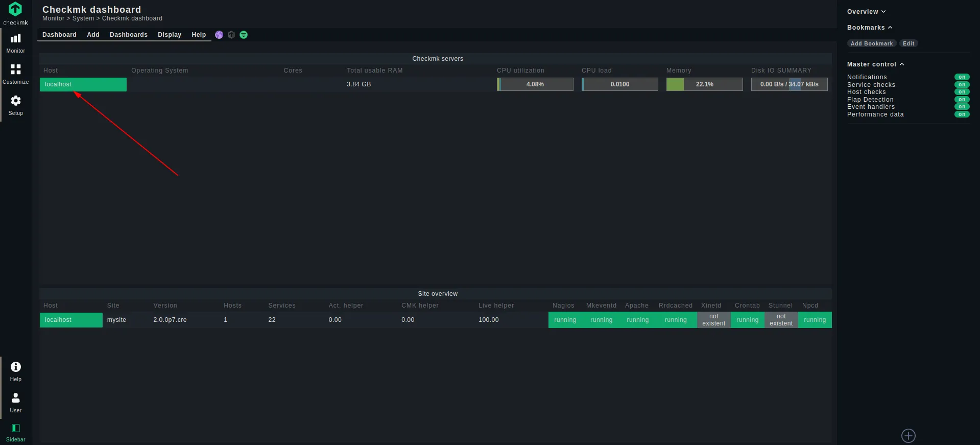This screenshot has height=445, width=980.
Task: Click the Checkmk logo in the sidebar
Action: pyautogui.click(x=15, y=13)
